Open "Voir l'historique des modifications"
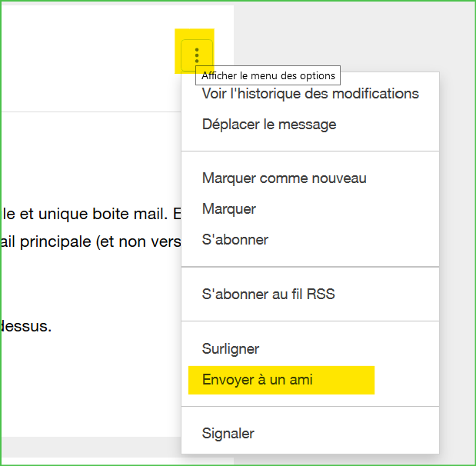This screenshot has width=476, height=466. [x=310, y=94]
